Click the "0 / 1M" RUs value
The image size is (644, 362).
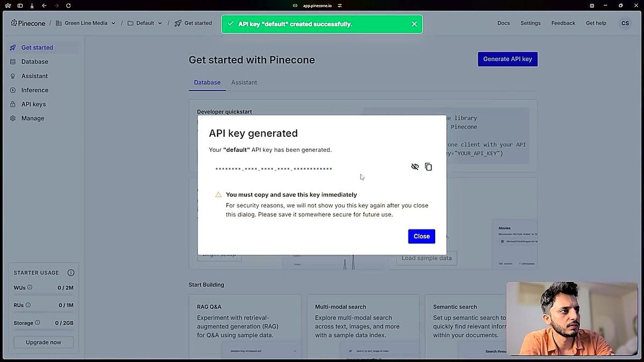[x=65, y=306]
